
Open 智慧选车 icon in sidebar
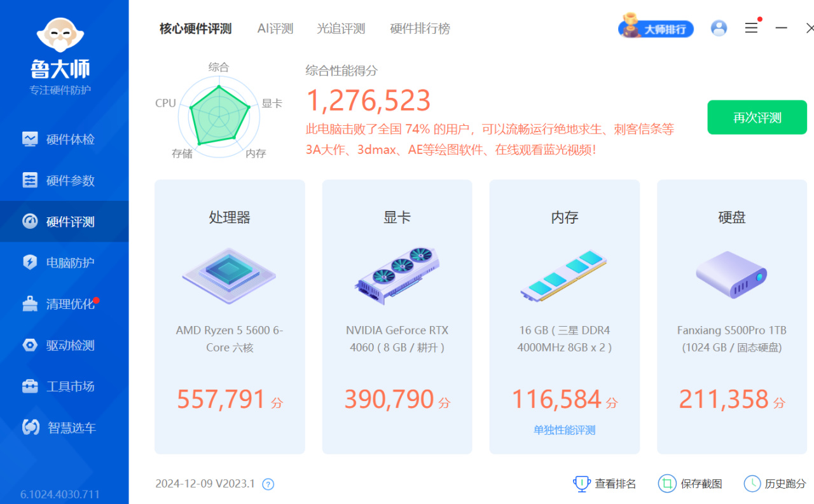(31, 427)
